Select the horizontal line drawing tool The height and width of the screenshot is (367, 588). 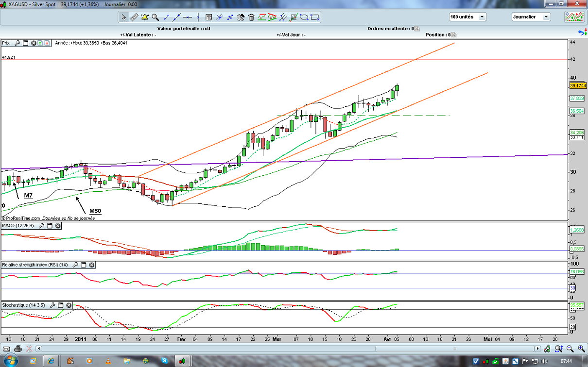188,17
